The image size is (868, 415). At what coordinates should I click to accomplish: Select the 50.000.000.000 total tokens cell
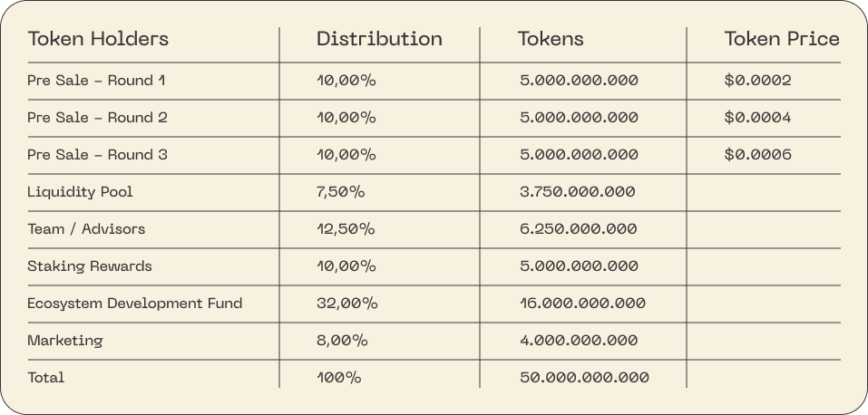[584, 378]
